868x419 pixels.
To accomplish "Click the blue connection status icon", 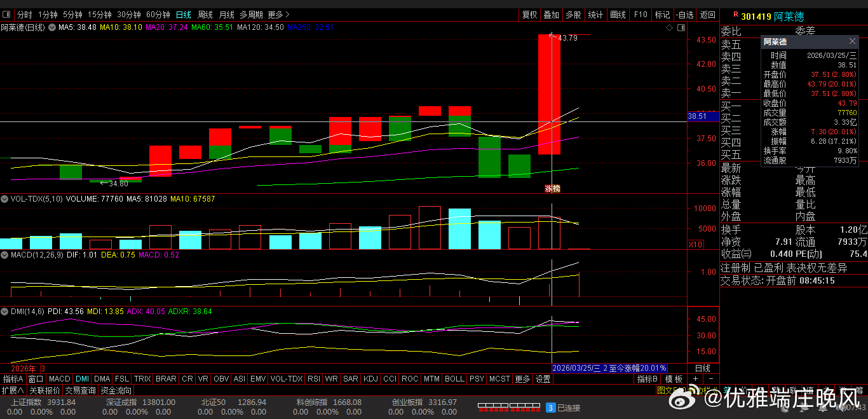I will point(551,408).
